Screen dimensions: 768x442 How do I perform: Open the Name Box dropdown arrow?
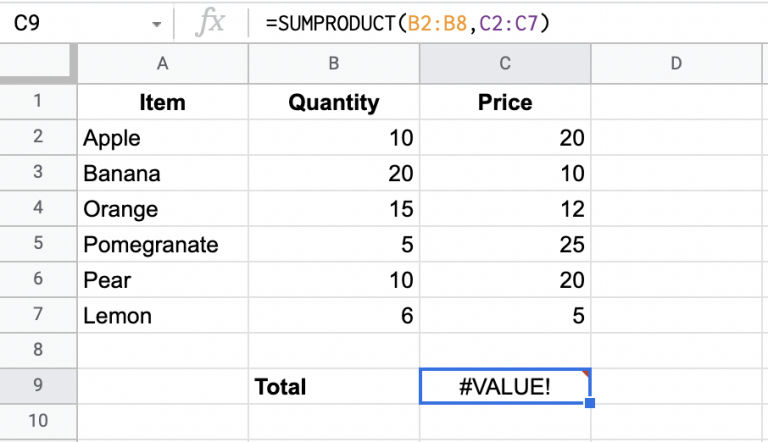[x=156, y=24]
